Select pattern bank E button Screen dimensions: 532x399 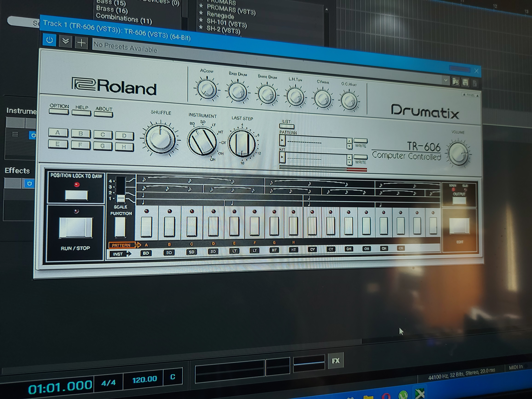58,144
